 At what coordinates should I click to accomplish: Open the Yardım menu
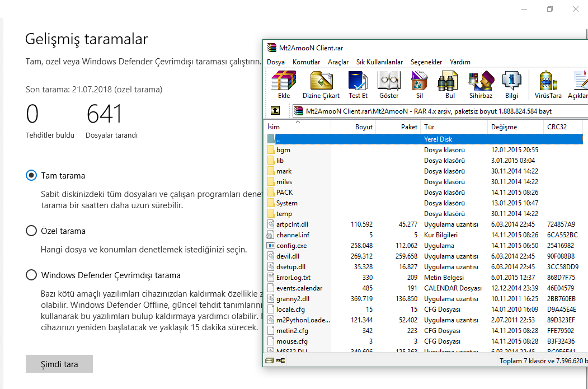point(460,62)
